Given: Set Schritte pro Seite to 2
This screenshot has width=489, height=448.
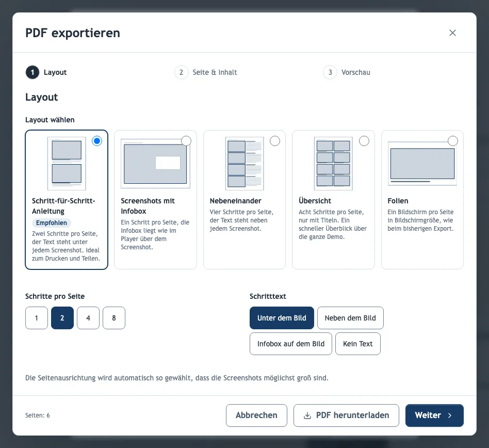Looking at the screenshot, I should pyautogui.click(x=62, y=318).
